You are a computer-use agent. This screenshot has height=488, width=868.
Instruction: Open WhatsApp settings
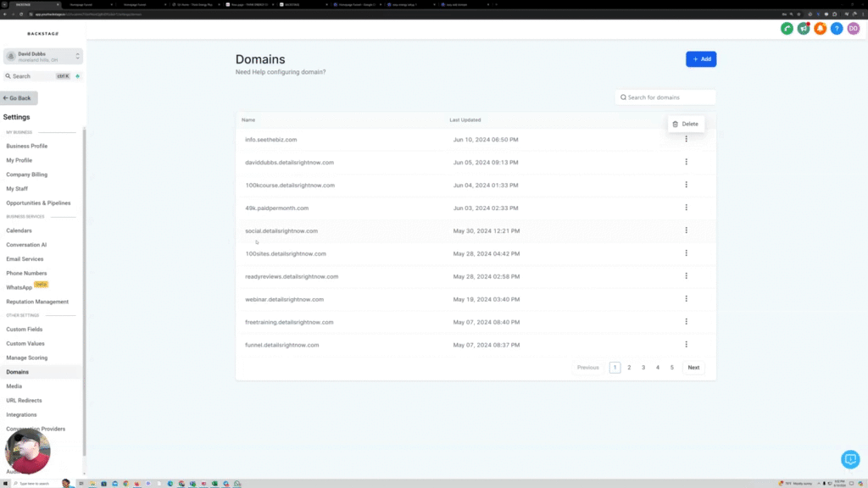[x=19, y=288]
